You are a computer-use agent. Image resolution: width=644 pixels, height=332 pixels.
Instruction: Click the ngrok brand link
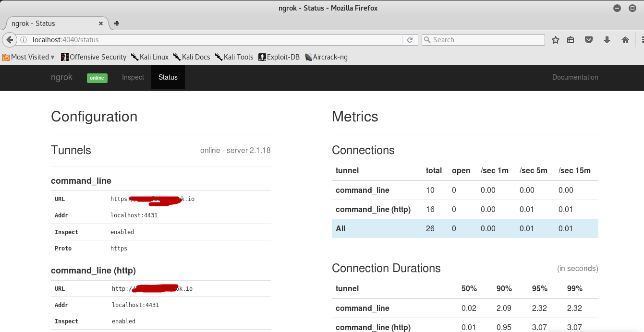[x=62, y=77]
